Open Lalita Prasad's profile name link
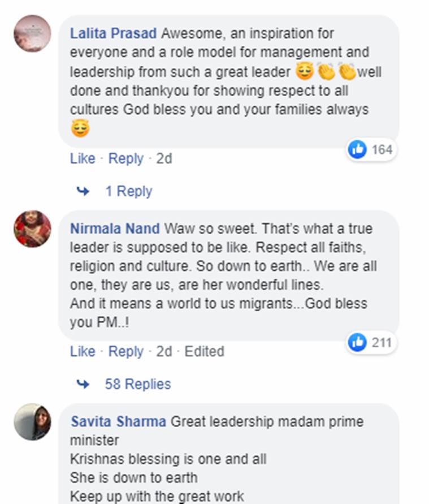The height and width of the screenshot is (504, 429). (x=114, y=33)
